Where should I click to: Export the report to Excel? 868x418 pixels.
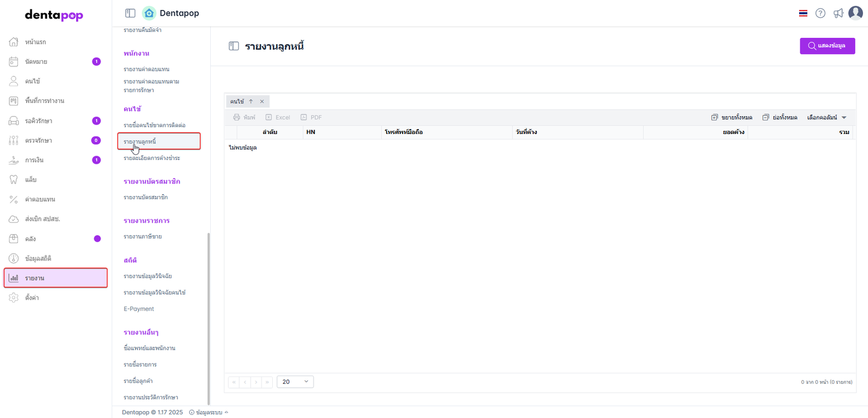[278, 117]
